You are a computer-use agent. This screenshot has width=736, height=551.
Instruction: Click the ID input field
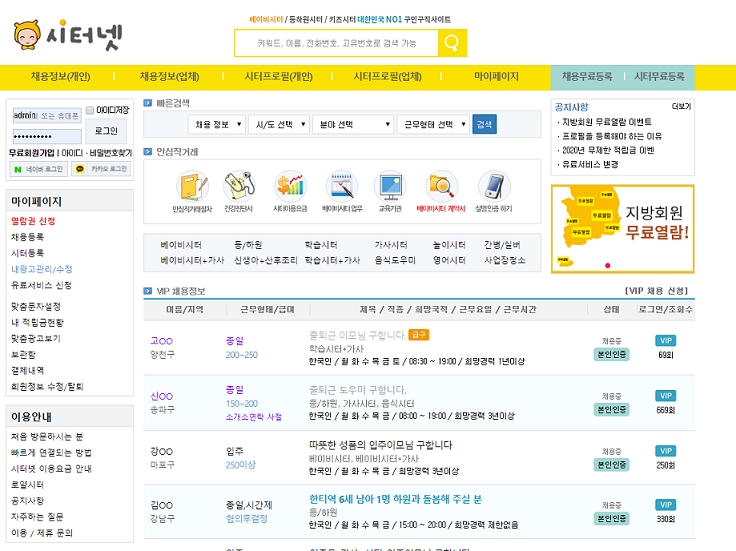tap(47, 115)
